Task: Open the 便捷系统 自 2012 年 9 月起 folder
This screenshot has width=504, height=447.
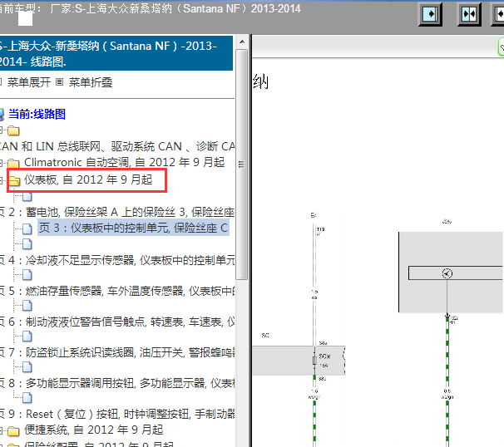Action: pos(94,430)
